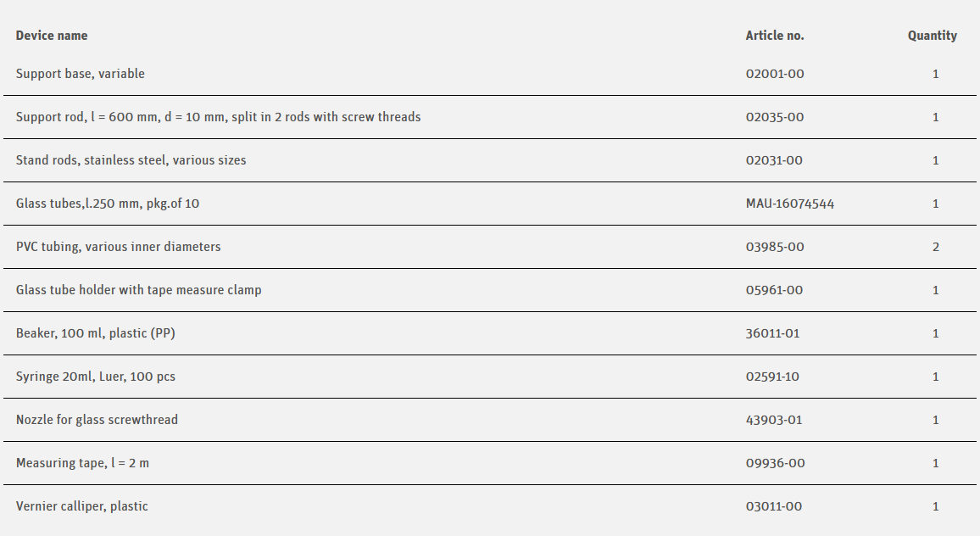Open PVC tubing, various inner diameters
This screenshot has width=980, height=536.
(118, 247)
